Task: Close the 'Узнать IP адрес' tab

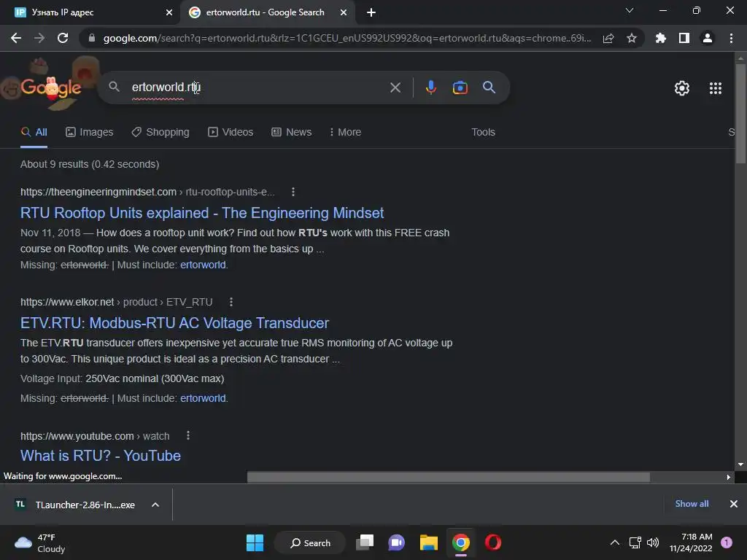Action: (169, 12)
